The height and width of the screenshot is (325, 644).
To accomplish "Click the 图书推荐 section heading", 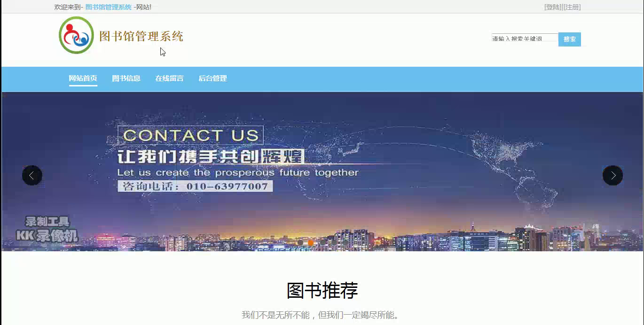I will point(322,290).
